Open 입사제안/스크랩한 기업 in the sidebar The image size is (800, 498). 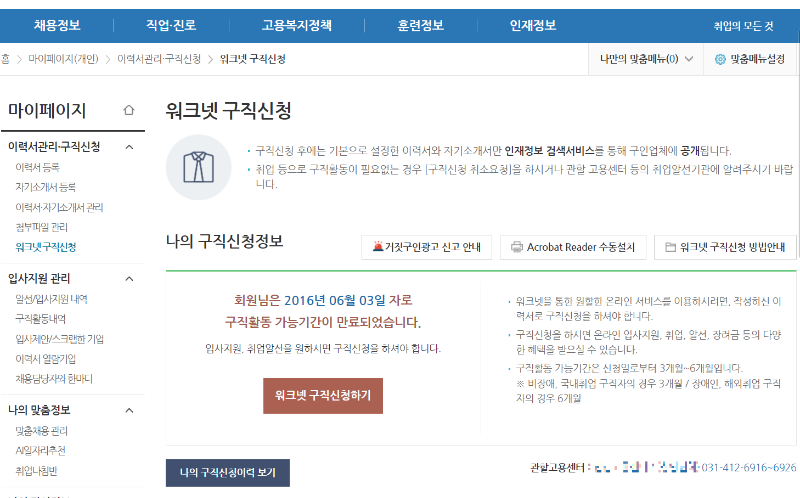click(x=60, y=339)
